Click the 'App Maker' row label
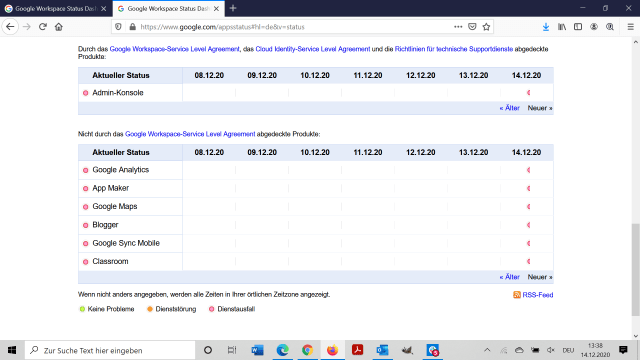The image size is (640, 360). click(111, 188)
